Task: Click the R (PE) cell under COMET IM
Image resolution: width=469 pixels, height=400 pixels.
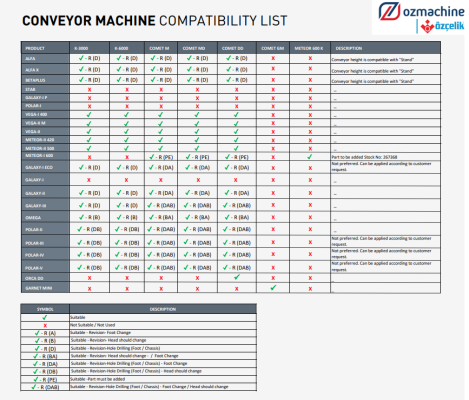Action: [x=161, y=157]
